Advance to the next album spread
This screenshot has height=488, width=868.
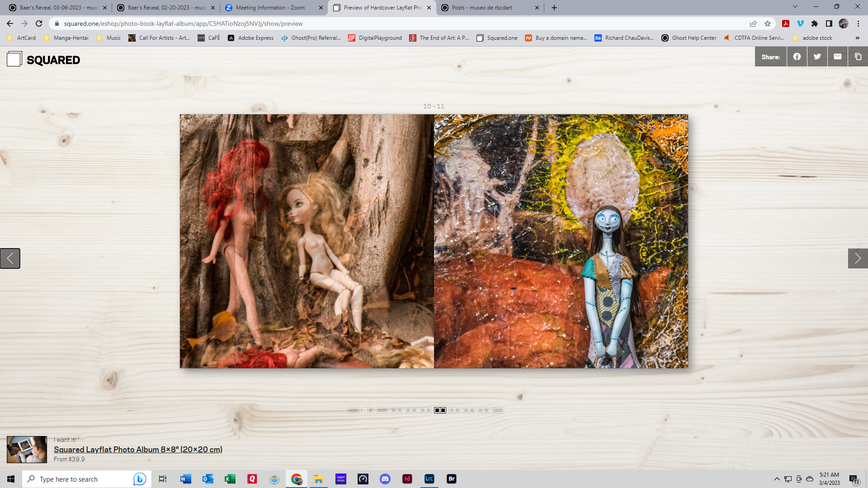858,258
